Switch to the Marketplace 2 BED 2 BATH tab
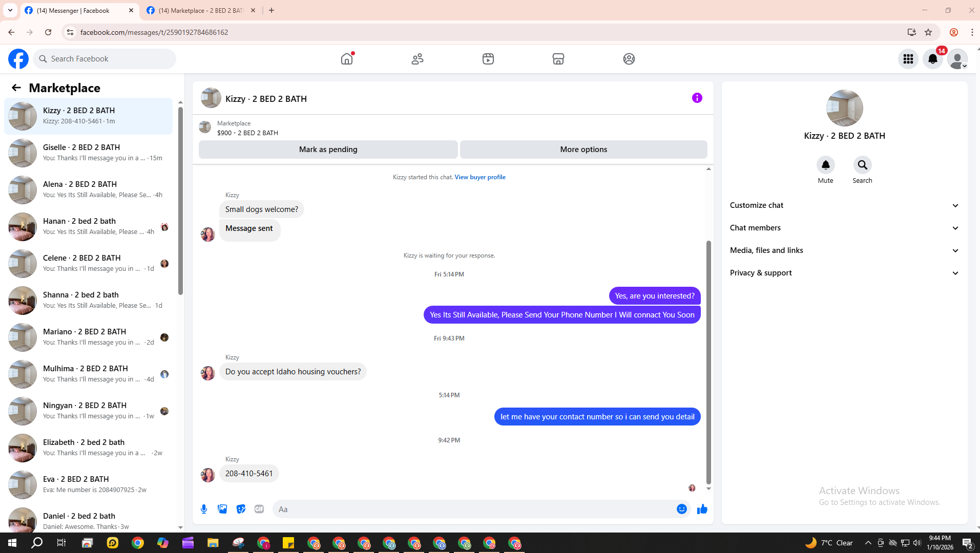This screenshot has height=553, width=980. click(201, 10)
